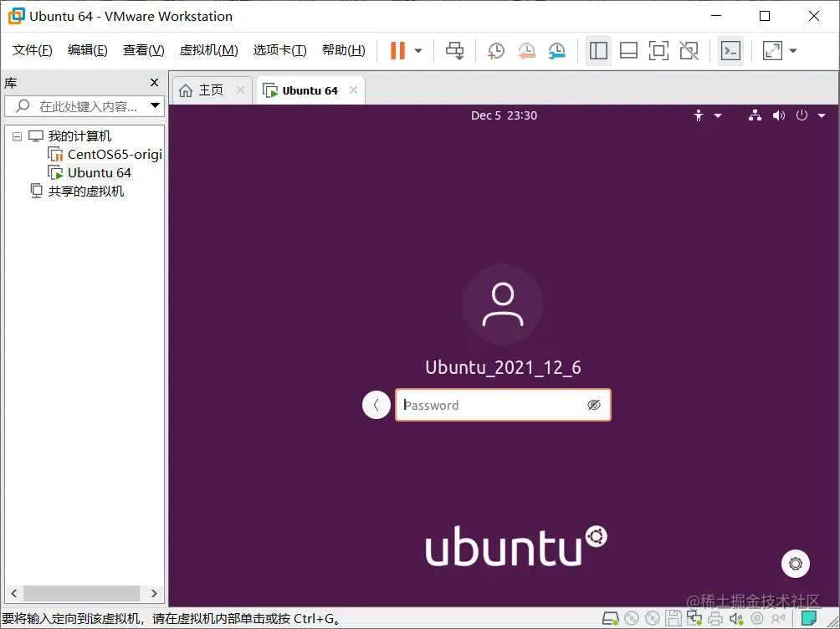Image resolution: width=840 pixels, height=629 pixels.
Task: Click the floppy drive status icon
Action: click(674, 619)
